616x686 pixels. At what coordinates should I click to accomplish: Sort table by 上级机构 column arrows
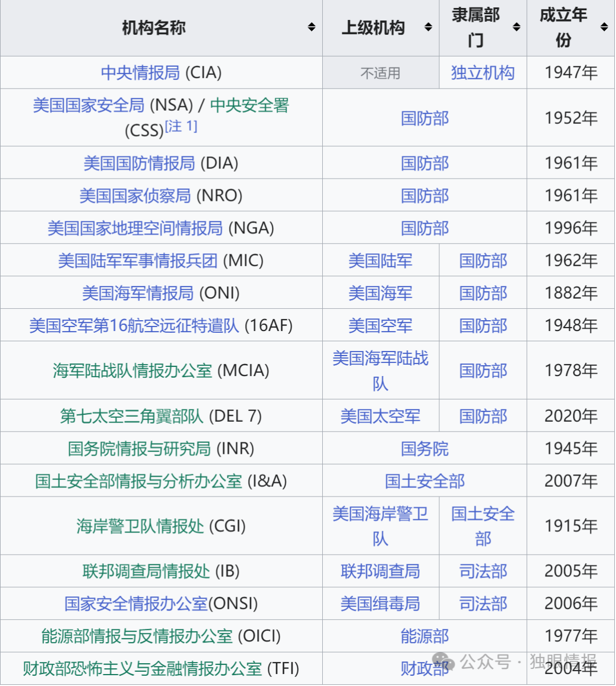428,27
